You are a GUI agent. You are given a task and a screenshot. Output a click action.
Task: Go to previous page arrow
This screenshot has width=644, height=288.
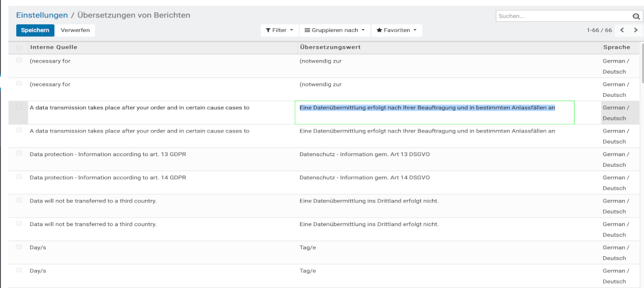click(x=622, y=30)
